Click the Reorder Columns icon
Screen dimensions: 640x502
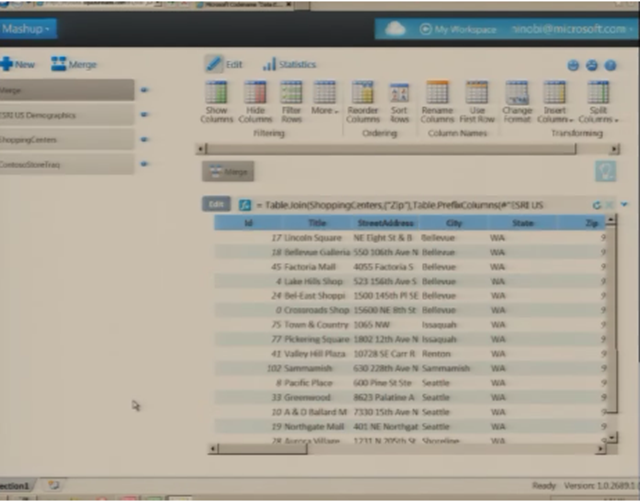coord(363,92)
